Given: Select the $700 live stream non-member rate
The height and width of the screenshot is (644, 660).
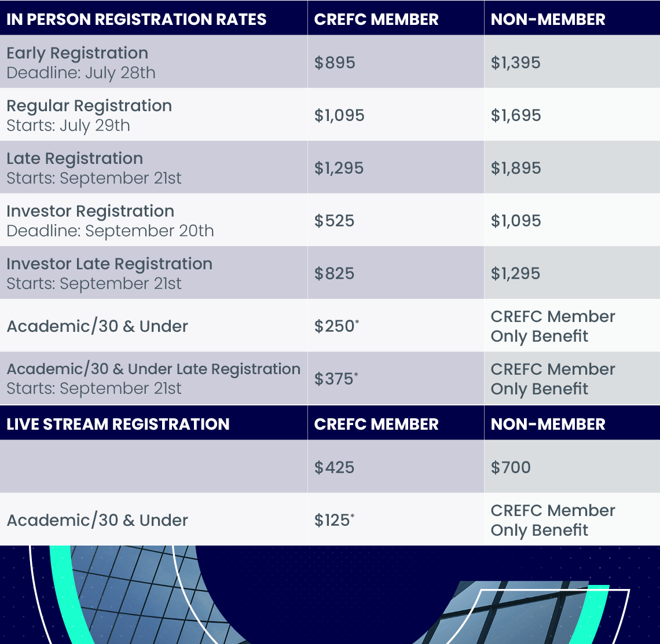Looking at the screenshot, I should tap(511, 467).
